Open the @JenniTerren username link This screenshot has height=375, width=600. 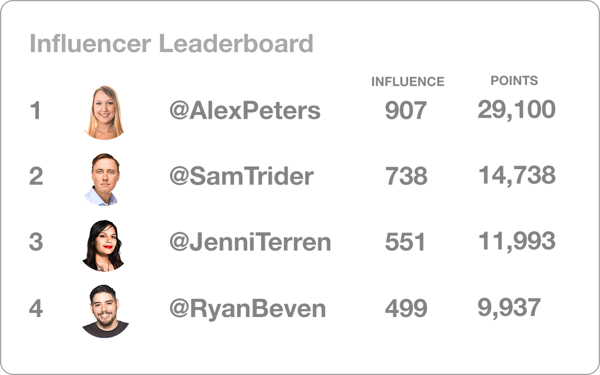click(250, 242)
